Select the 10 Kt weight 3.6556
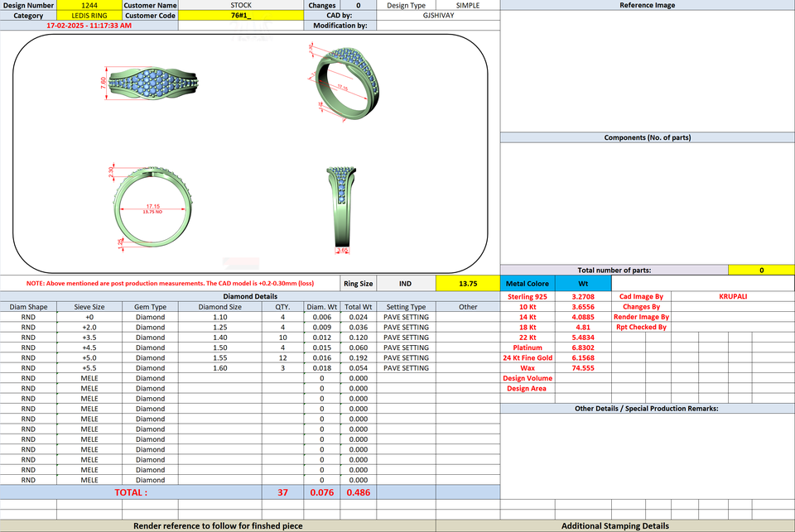This screenshot has width=795, height=532. [x=583, y=306]
